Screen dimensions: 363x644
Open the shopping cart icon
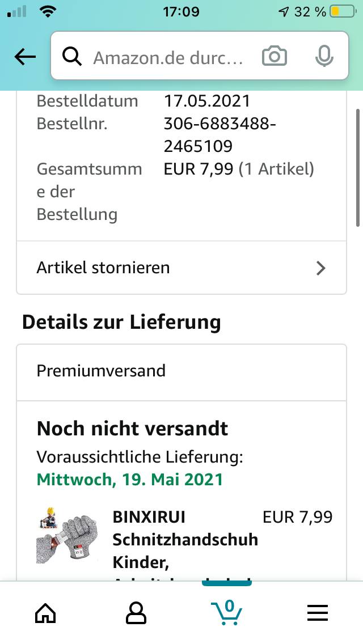[x=227, y=612]
